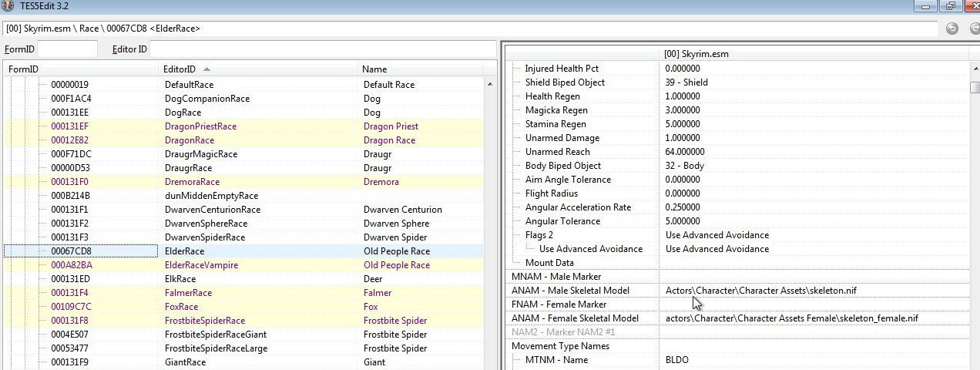Click the [00] Skyrim.esm column header
The image size is (980, 370).
pos(814,54)
